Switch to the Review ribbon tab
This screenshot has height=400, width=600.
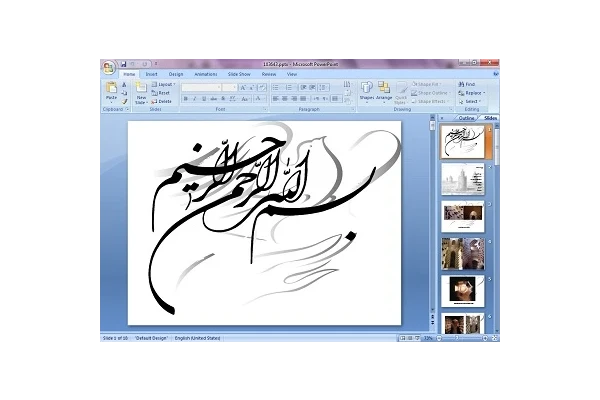click(x=269, y=74)
